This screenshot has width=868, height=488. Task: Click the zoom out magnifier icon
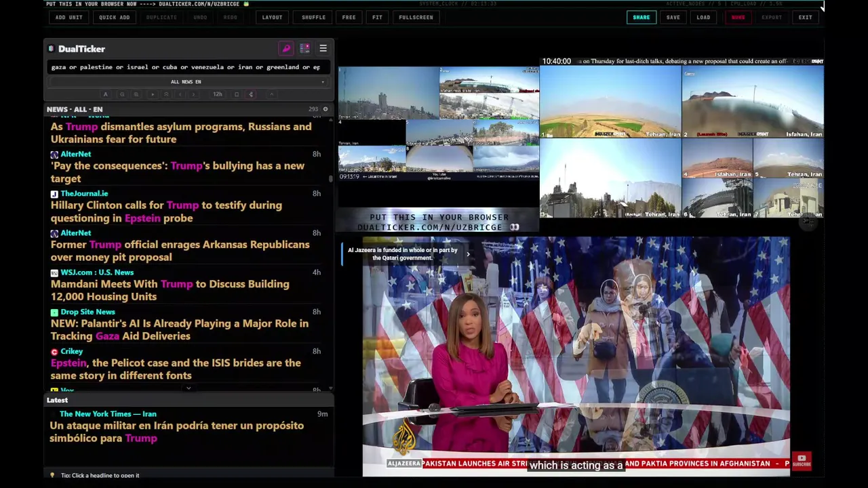(122, 94)
